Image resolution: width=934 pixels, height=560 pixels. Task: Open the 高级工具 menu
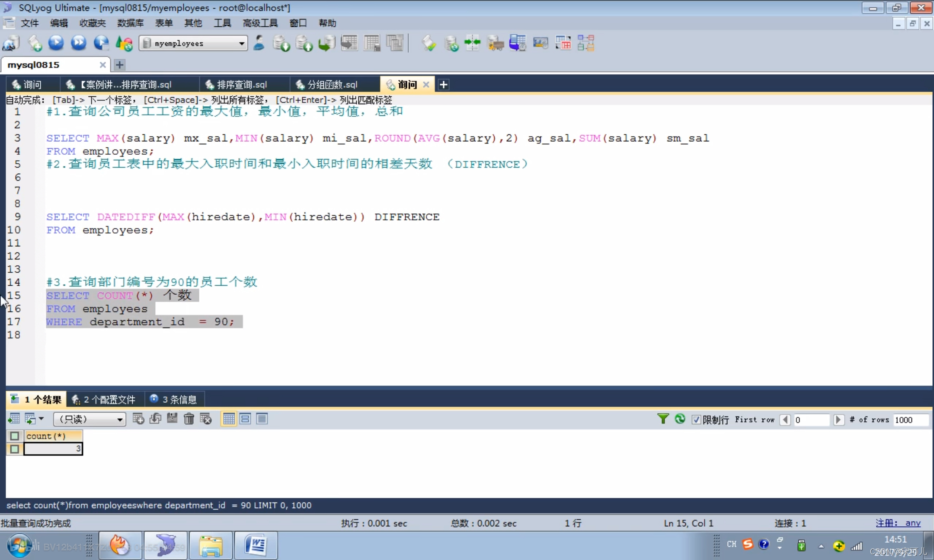(260, 23)
